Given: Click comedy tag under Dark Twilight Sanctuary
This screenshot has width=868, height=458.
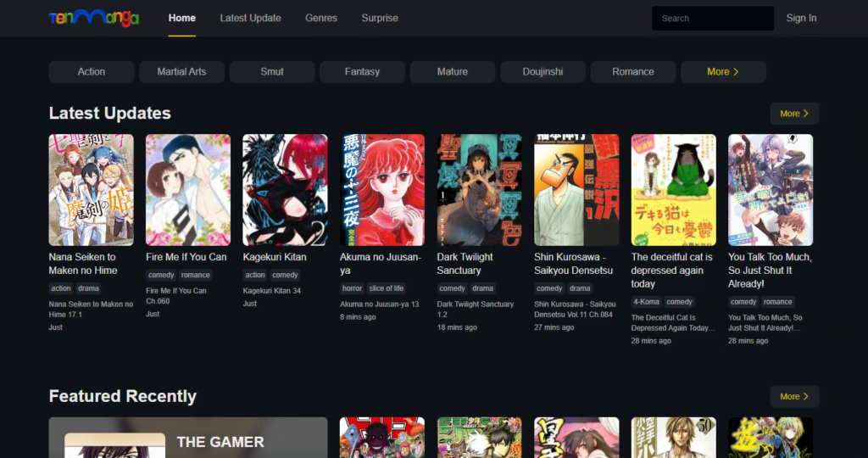Looking at the screenshot, I should 453,288.
